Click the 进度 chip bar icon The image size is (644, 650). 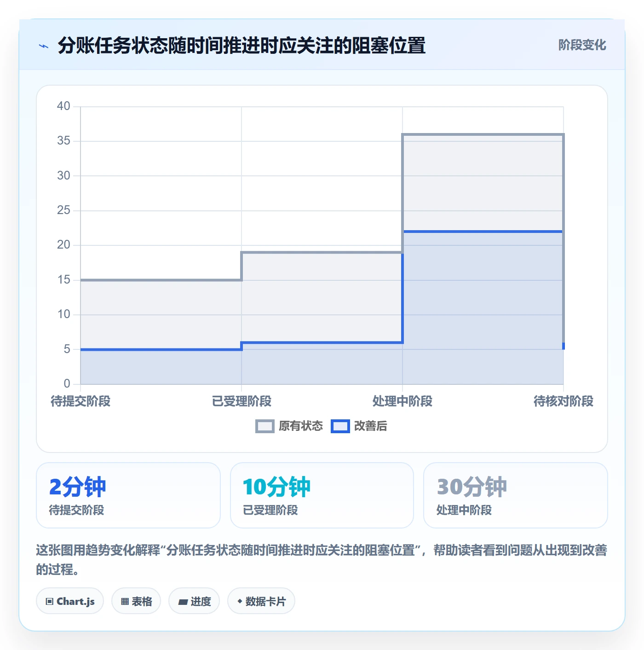pyautogui.click(x=183, y=602)
